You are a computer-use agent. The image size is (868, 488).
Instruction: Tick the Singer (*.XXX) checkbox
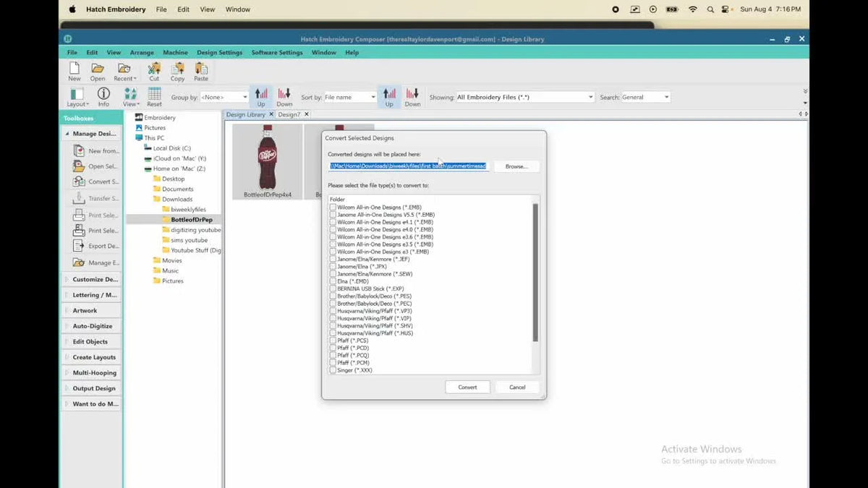pyautogui.click(x=333, y=370)
